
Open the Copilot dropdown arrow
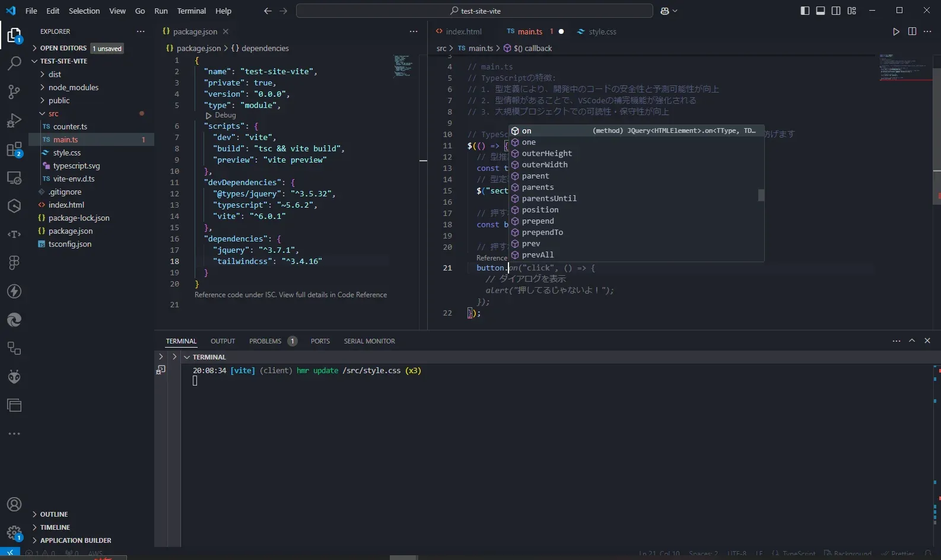pyautogui.click(x=675, y=11)
